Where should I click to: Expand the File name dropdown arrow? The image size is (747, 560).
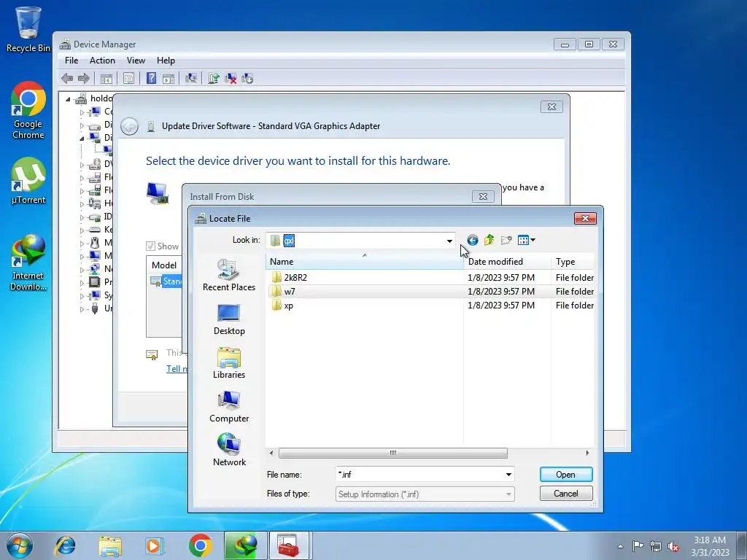[508, 474]
